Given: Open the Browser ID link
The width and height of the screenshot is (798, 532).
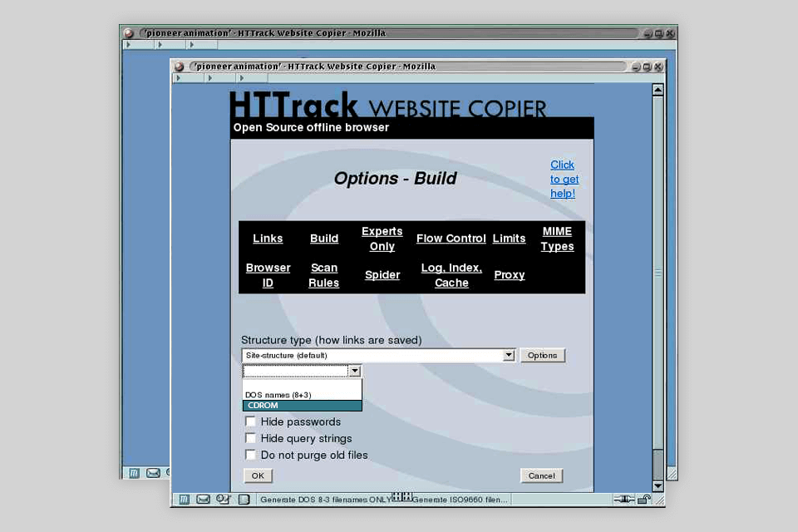Looking at the screenshot, I should [x=268, y=275].
